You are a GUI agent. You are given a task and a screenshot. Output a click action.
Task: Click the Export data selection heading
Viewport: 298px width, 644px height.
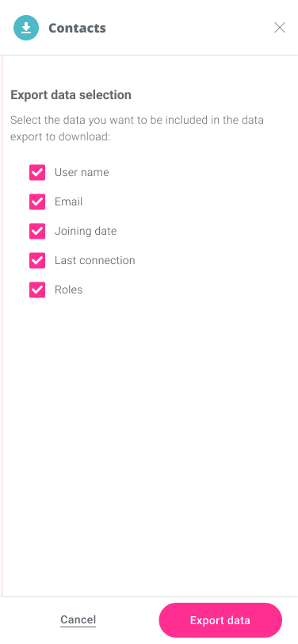71,95
